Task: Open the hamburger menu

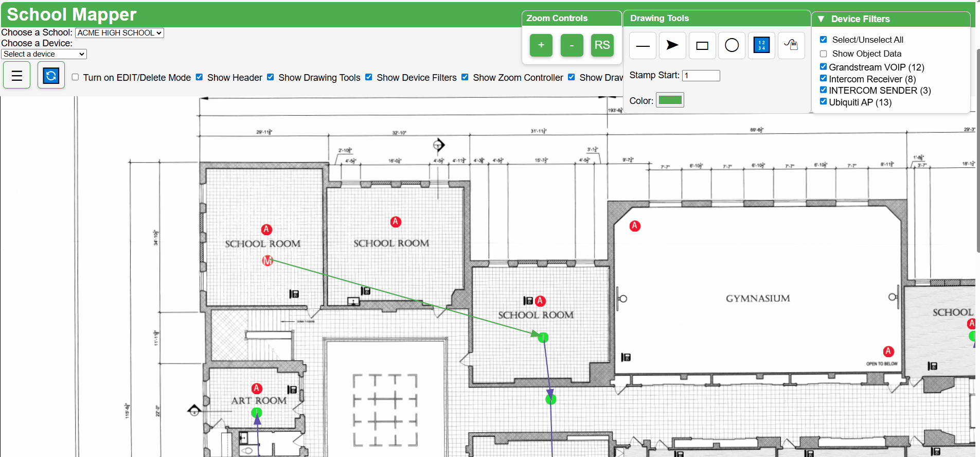Action: (x=17, y=76)
